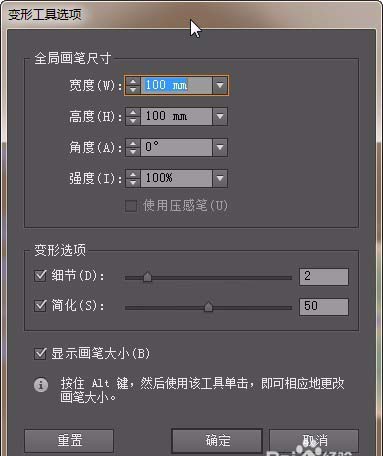Increase angle with stepper up arrow
The width and height of the screenshot is (383, 456).
click(x=133, y=144)
